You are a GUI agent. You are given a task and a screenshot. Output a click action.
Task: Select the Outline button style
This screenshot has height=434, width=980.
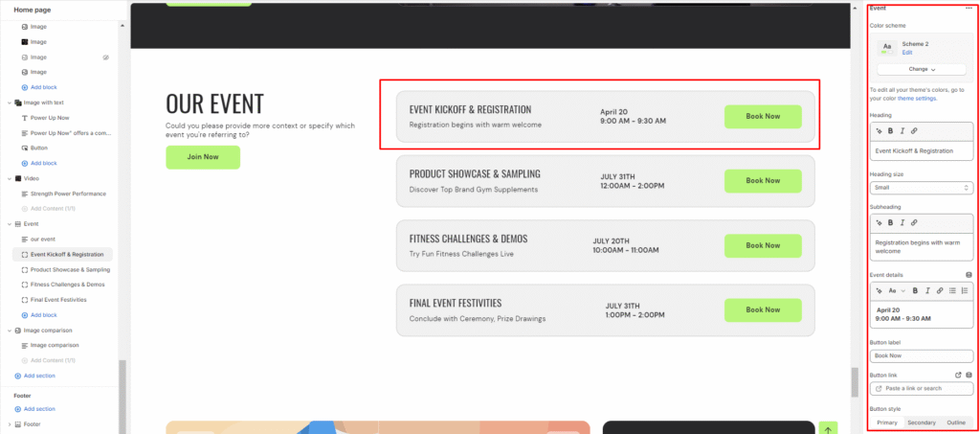(956, 423)
